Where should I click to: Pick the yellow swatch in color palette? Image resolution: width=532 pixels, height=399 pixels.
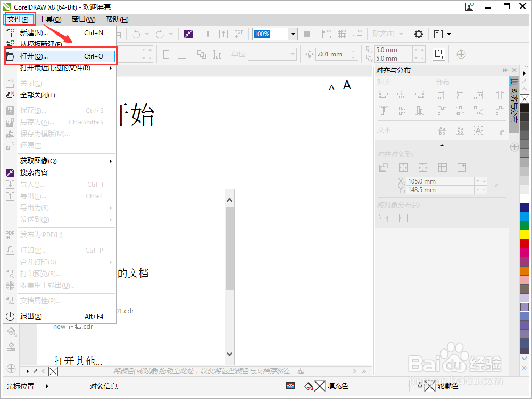click(x=525, y=235)
